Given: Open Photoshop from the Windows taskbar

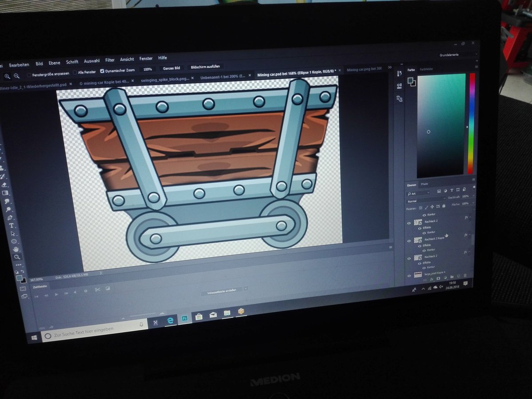Looking at the screenshot, I should (x=185, y=319).
